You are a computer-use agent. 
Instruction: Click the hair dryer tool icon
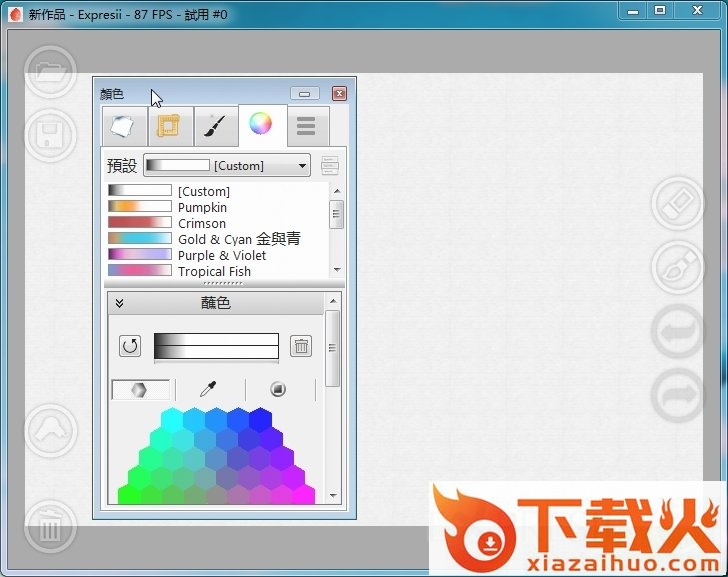tap(51, 430)
